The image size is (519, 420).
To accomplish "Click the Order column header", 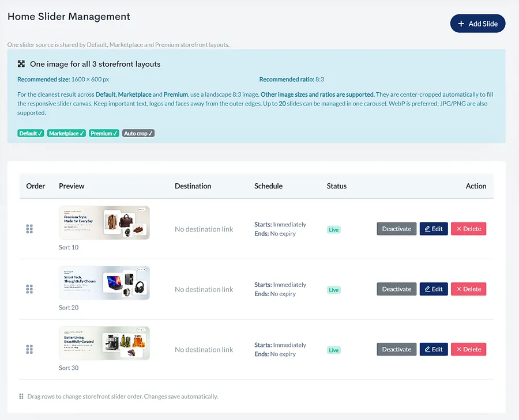I will [x=35, y=186].
